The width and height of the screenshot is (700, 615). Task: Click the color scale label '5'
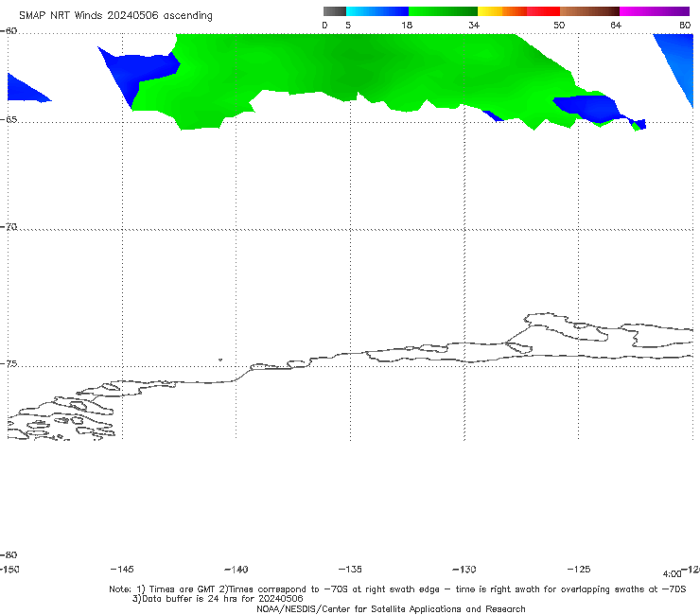[348, 26]
